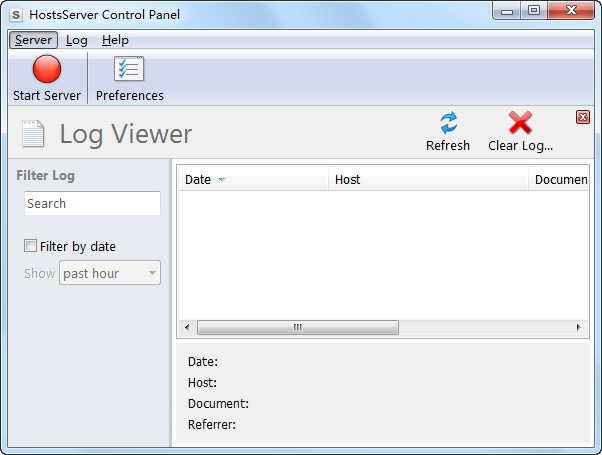The width and height of the screenshot is (602, 455).
Task: Close the Log Viewer panel
Action: (x=583, y=117)
